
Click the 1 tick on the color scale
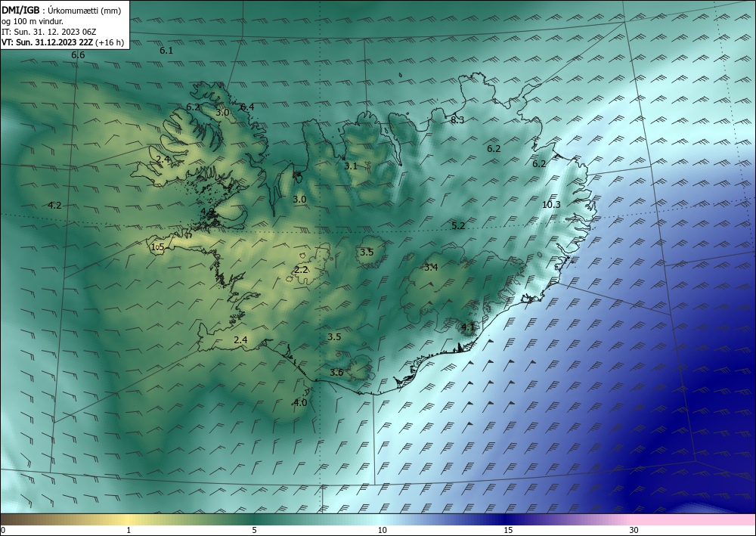coord(129,530)
